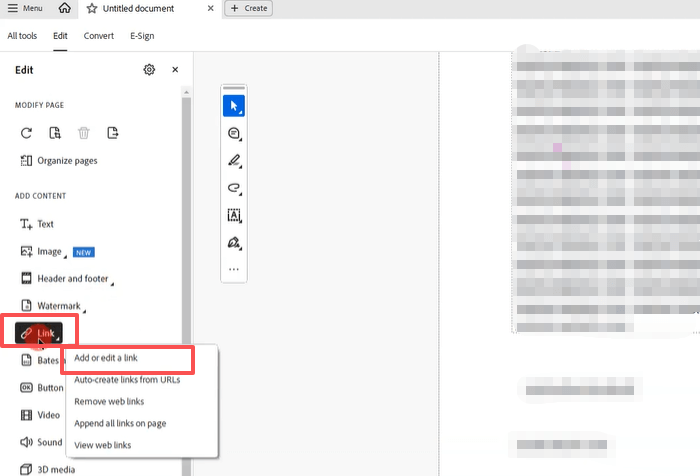Select the Image tool

(42, 252)
